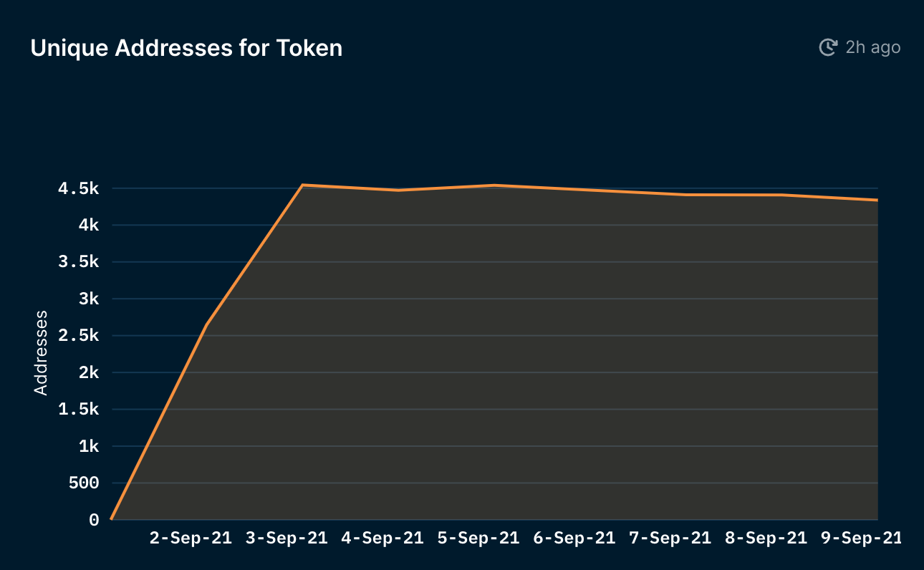The height and width of the screenshot is (570, 924).
Task: Select the 5-Sep-21 x-axis label
Action: [478, 538]
